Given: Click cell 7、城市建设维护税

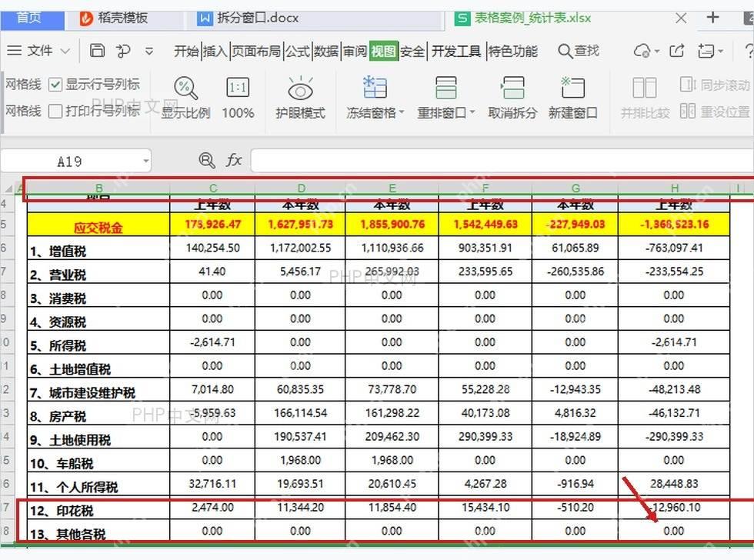Looking at the screenshot, I should 98,390.
